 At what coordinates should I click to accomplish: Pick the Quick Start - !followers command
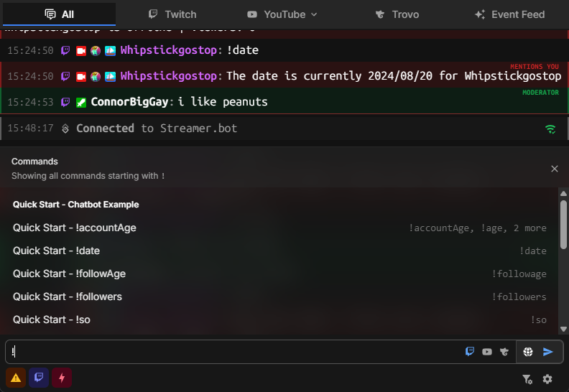pyautogui.click(x=279, y=297)
